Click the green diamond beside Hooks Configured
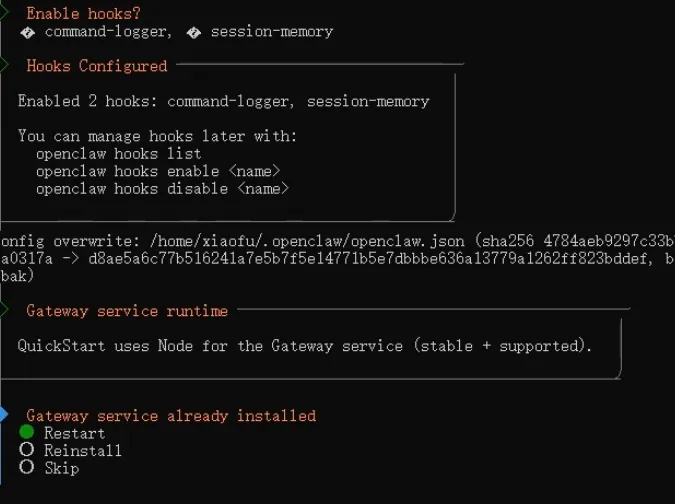Screen dimensions: 675x504 point(4,66)
